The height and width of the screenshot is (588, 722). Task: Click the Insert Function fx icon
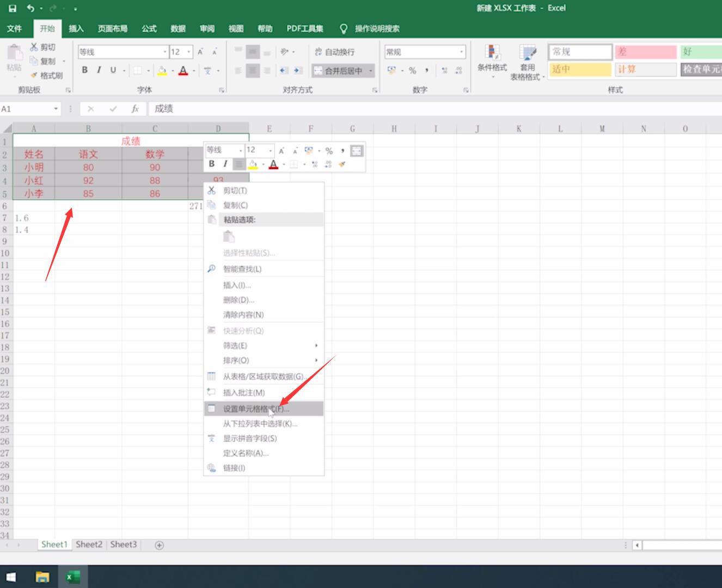pyautogui.click(x=135, y=109)
